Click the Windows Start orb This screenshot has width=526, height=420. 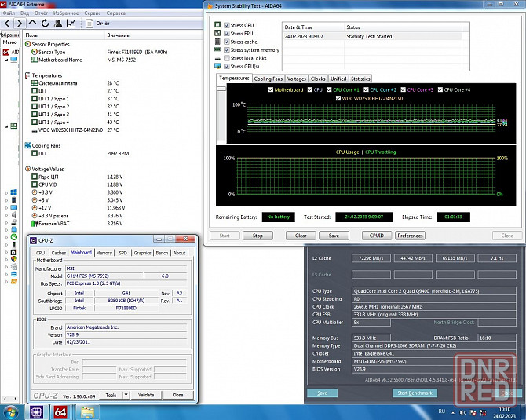click(x=10, y=411)
